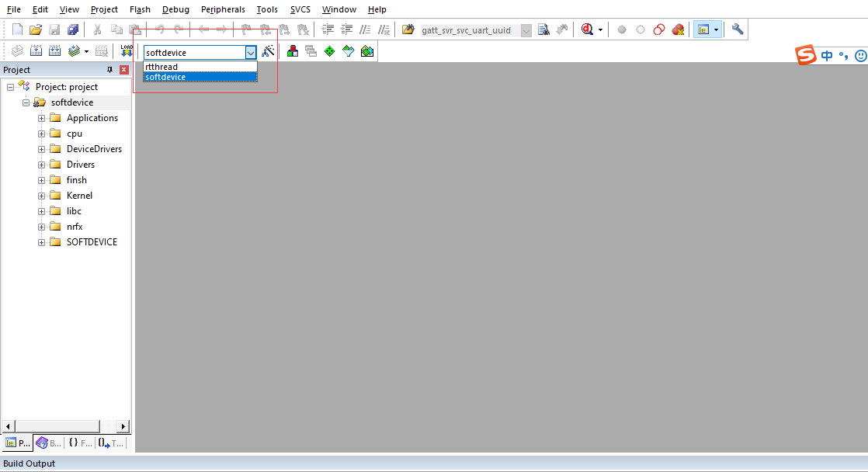Click the Project panel horizontal scrollbar right arrow
The width and height of the screenshot is (868, 472).
click(x=123, y=426)
